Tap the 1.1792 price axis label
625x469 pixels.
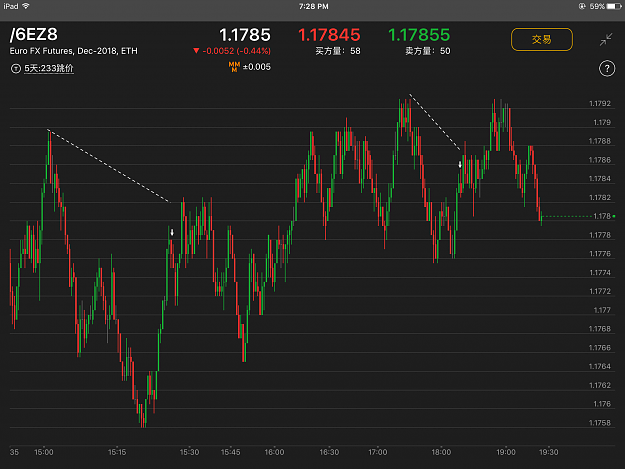(599, 104)
